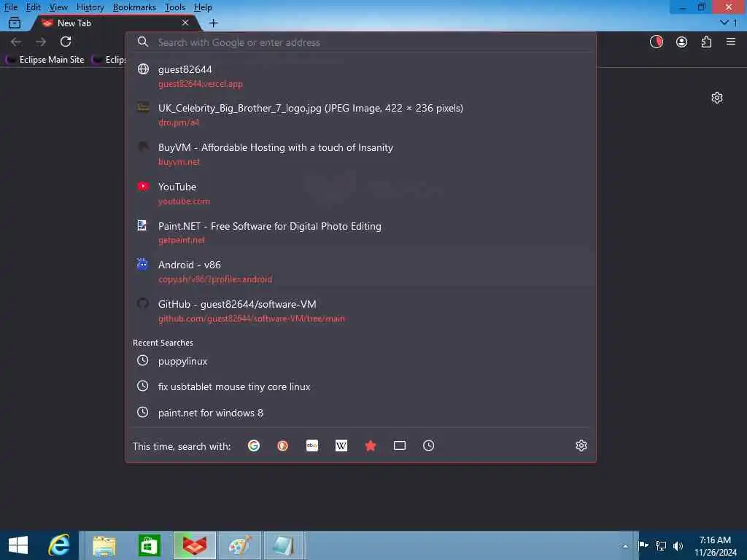Search open tabs with the tab icon
The width and height of the screenshot is (747, 560).
coord(400,446)
